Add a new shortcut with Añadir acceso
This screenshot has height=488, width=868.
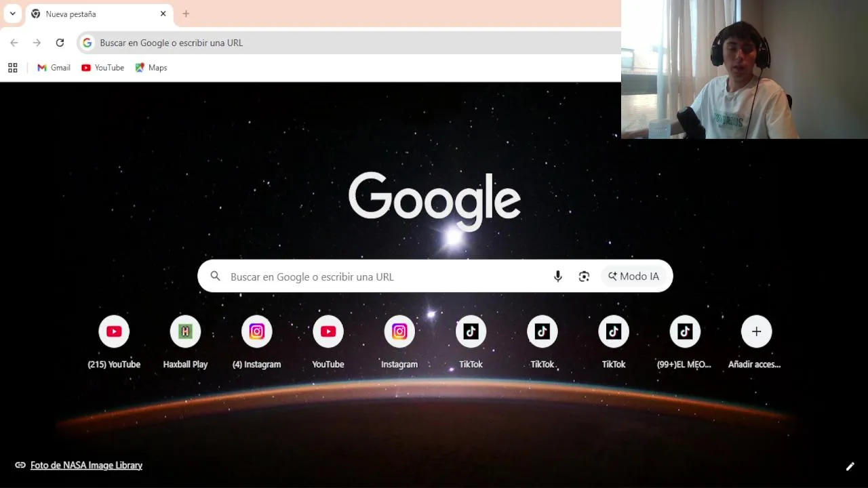click(x=756, y=342)
